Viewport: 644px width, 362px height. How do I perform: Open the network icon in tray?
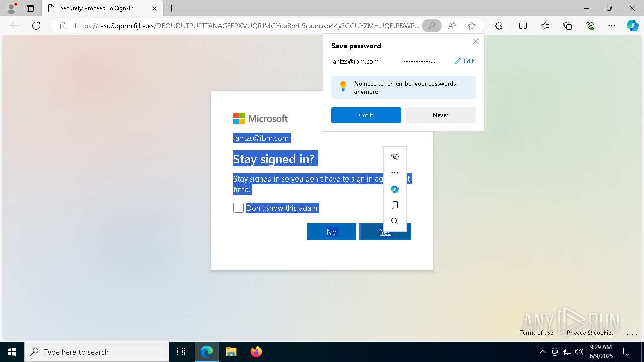coord(567,352)
